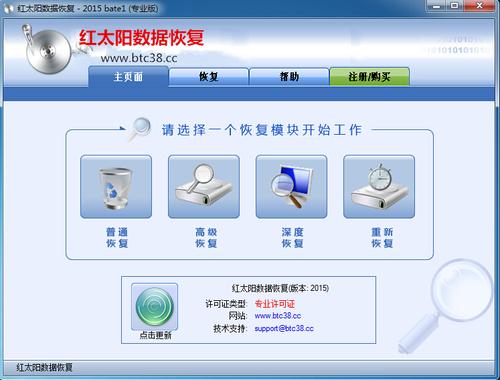The image size is (500, 380).
Task: Open the 重新恢复 stopwatch drive icon
Action: click(379, 187)
